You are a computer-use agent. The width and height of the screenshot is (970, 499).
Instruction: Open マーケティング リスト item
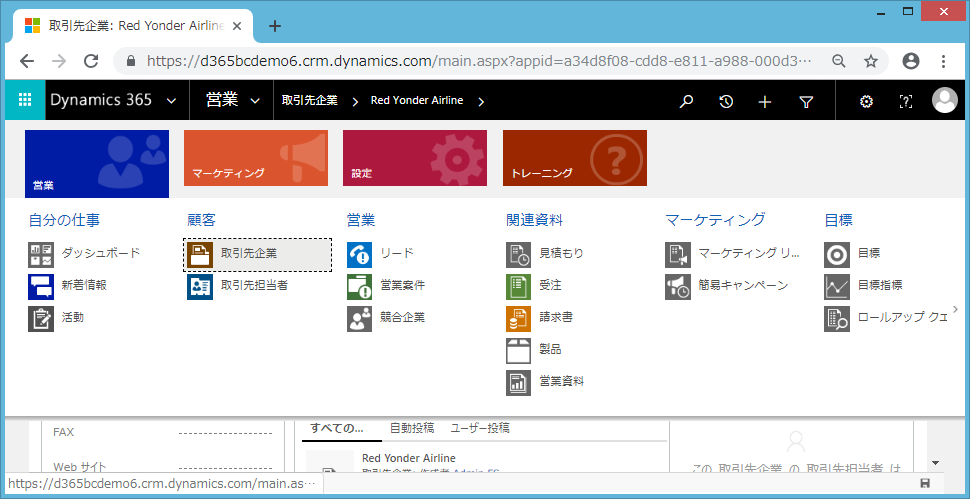pyautogui.click(x=733, y=254)
